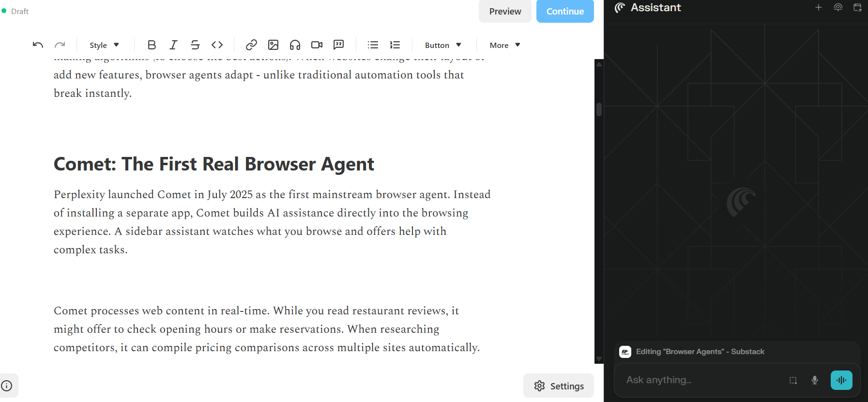Click the paragraph starting "Perplexity launched Comet"

pos(272,222)
